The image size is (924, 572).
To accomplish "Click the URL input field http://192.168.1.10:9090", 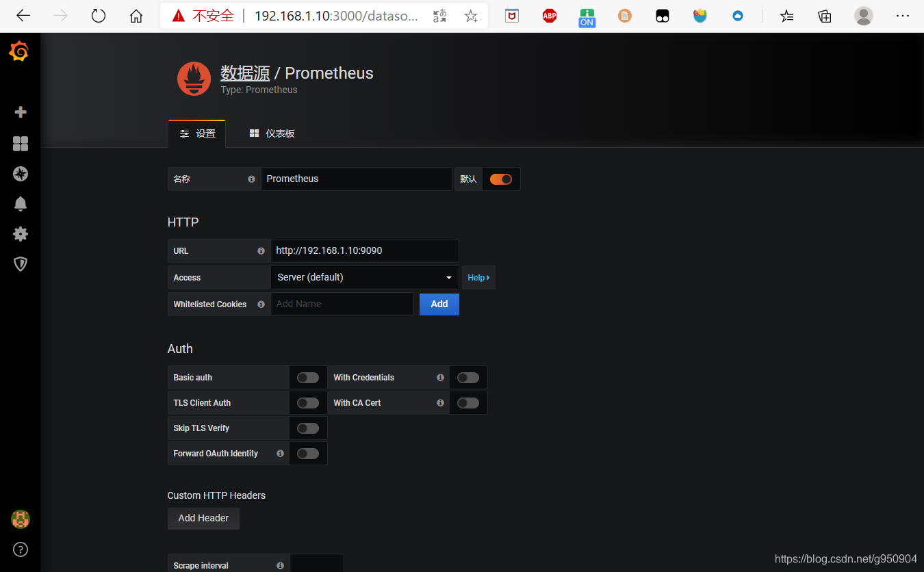I will (x=365, y=251).
